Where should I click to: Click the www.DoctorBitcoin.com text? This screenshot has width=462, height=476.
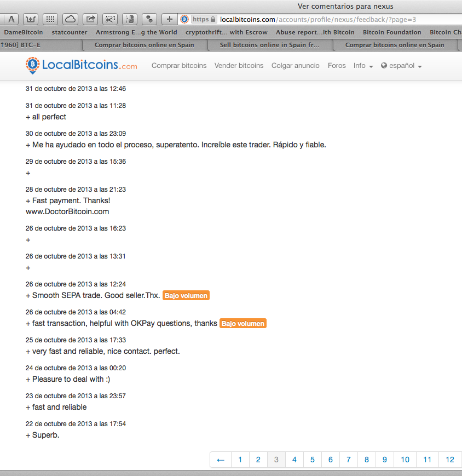67,211
